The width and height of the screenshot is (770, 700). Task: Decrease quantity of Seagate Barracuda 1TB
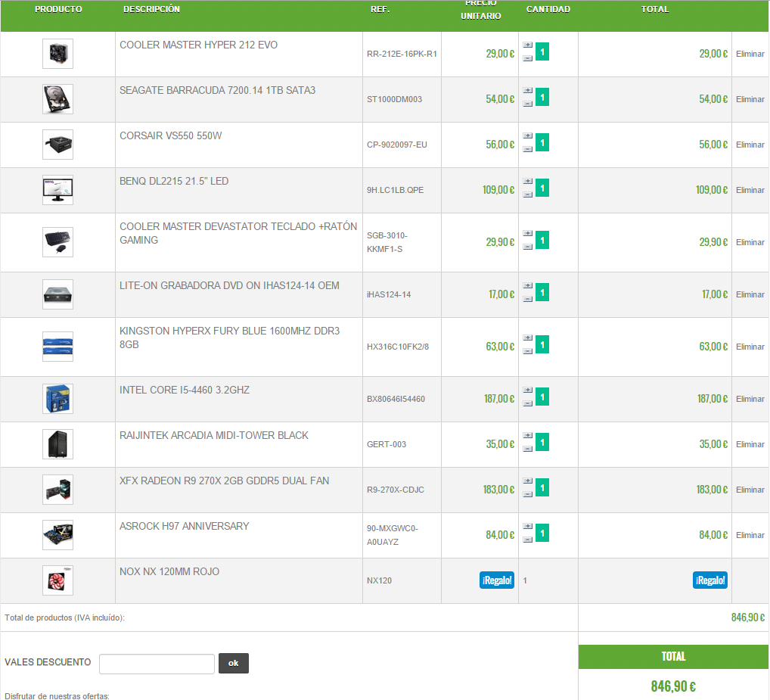pos(527,104)
